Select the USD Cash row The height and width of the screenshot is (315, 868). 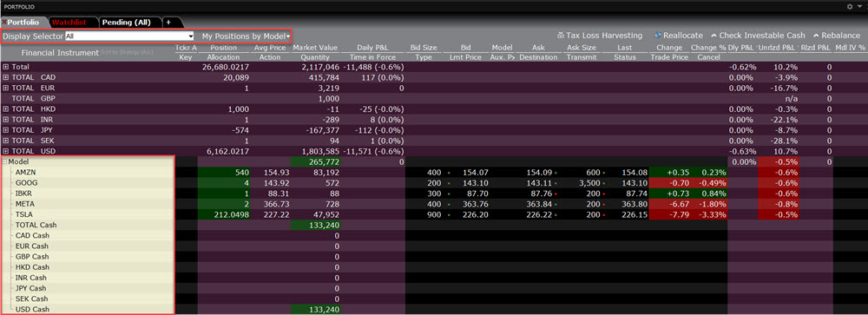(89, 309)
